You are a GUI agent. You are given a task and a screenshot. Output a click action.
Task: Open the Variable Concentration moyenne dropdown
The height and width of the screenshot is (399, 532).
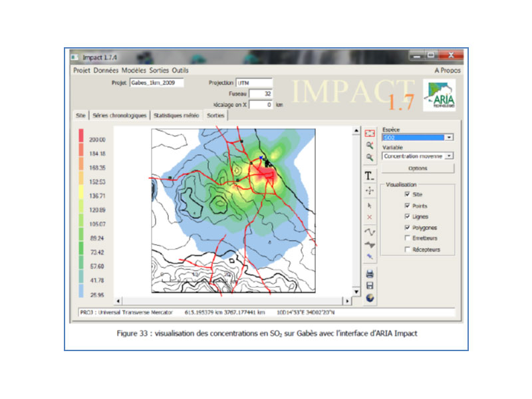point(450,156)
